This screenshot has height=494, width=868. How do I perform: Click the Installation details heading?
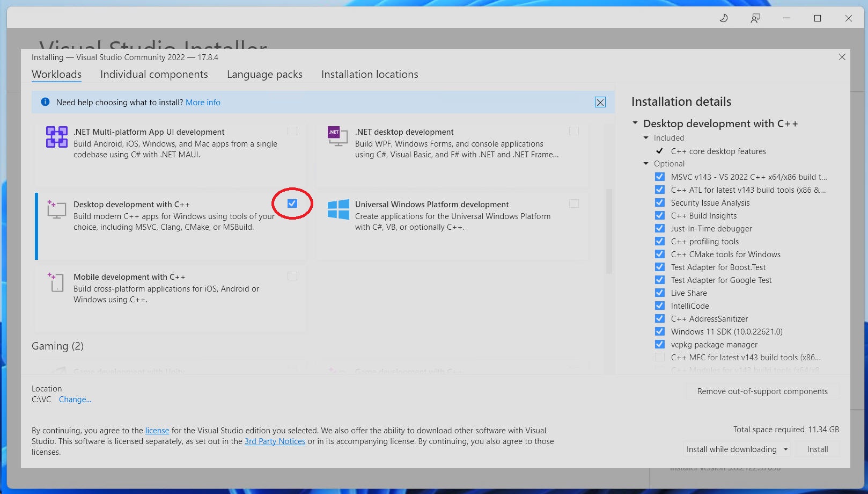click(x=681, y=101)
